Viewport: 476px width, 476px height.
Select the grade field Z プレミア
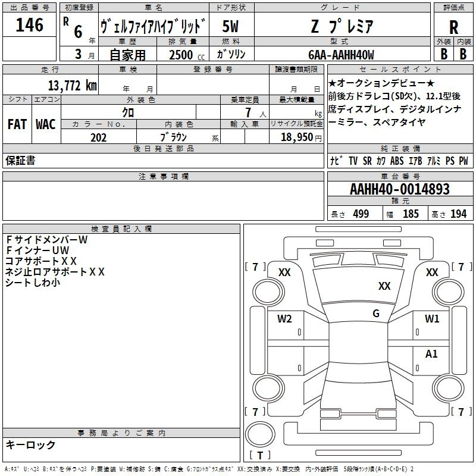coord(342,27)
